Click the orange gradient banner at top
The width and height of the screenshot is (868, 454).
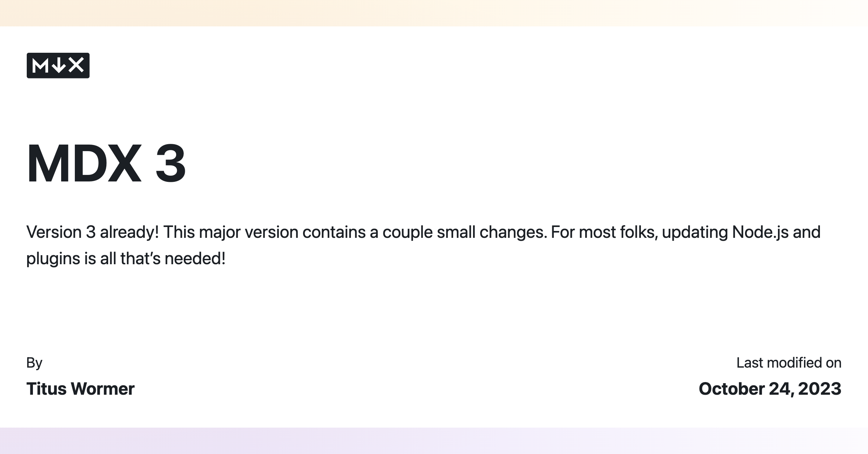(434, 13)
